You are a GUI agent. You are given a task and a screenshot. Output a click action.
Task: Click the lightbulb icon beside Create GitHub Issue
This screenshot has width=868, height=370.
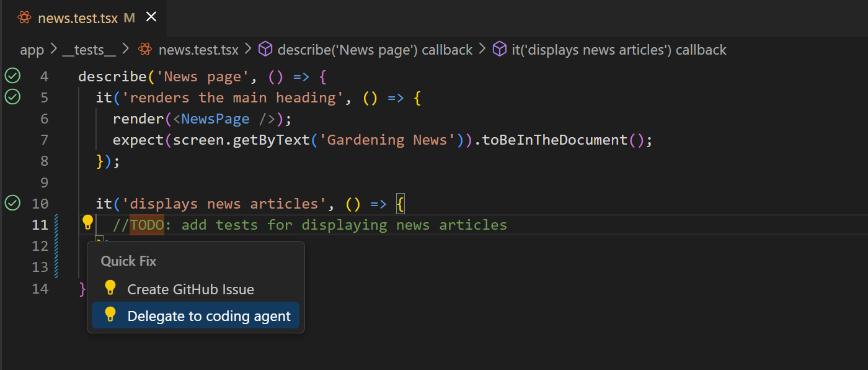coord(110,288)
